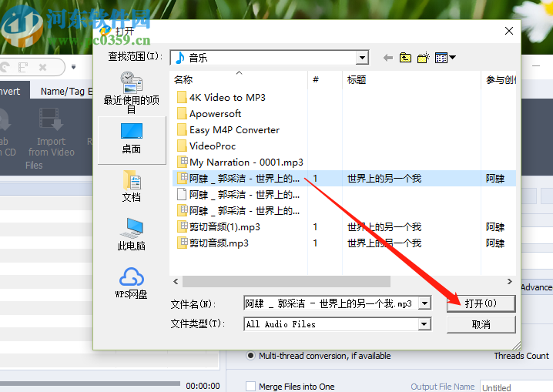Sort by # track number column
This screenshot has width=553, height=392.
(325, 79)
